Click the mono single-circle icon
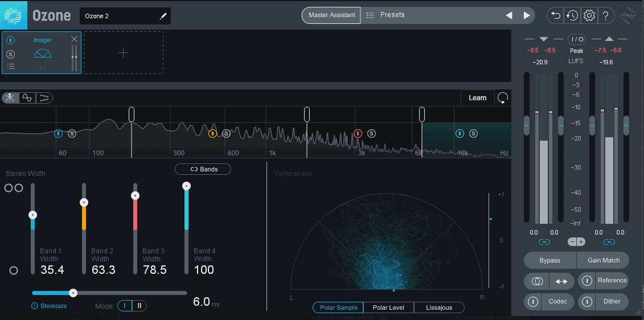Screen dimensions: 644x320 (14, 270)
